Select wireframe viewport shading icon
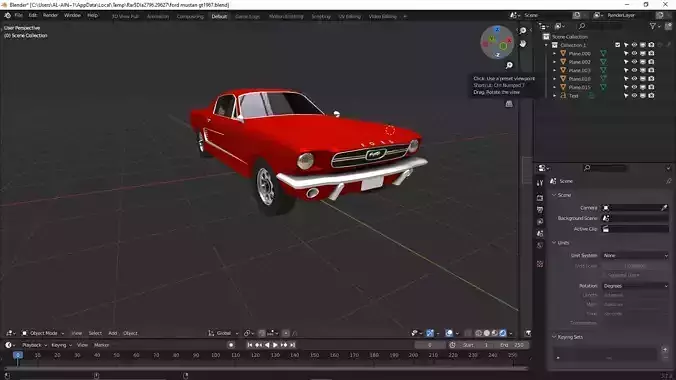This screenshot has height=380, width=676. pos(479,333)
